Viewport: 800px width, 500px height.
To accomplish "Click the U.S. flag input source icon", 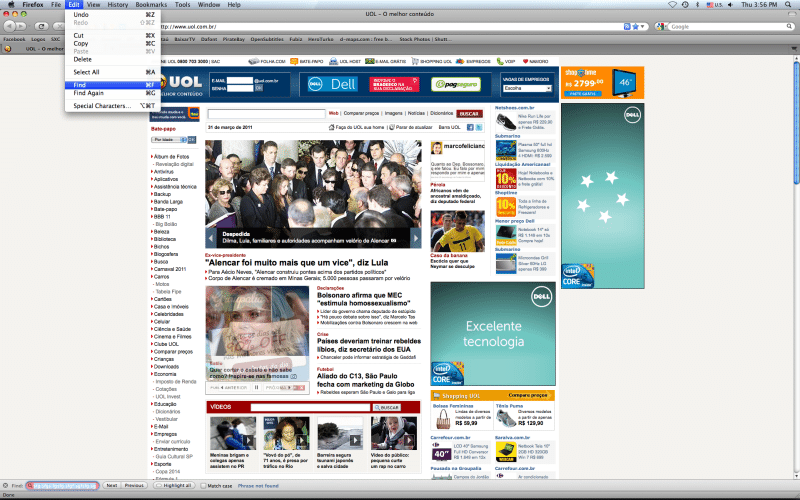I will click(x=710, y=5).
